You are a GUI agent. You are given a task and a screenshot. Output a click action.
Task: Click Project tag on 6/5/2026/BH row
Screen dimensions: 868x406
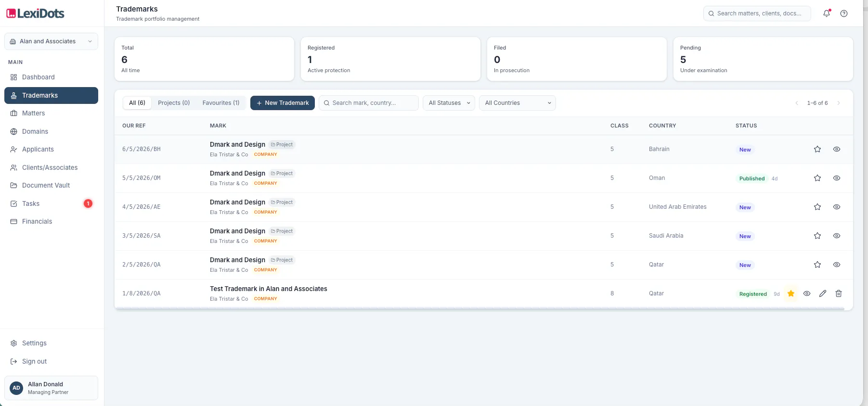pyautogui.click(x=282, y=144)
